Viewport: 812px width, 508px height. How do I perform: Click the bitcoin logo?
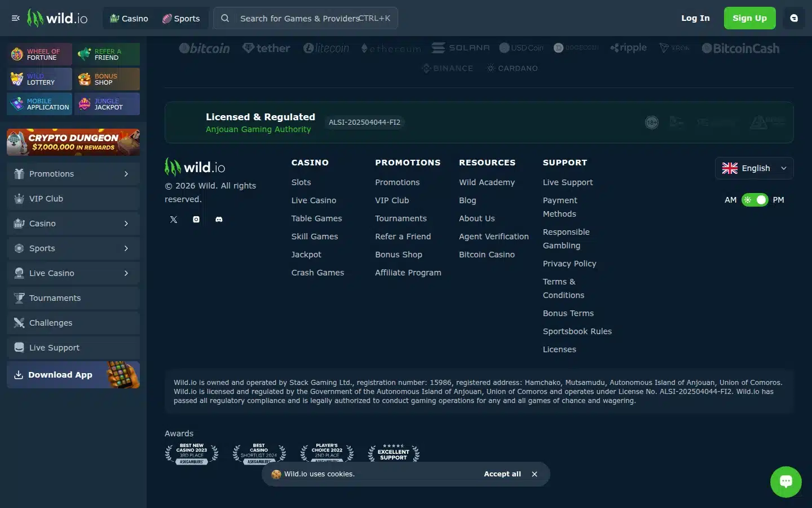pyautogui.click(x=204, y=49)
